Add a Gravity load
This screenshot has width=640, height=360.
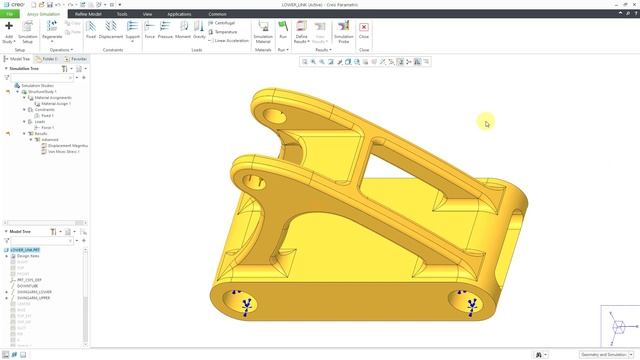(199, 30)
